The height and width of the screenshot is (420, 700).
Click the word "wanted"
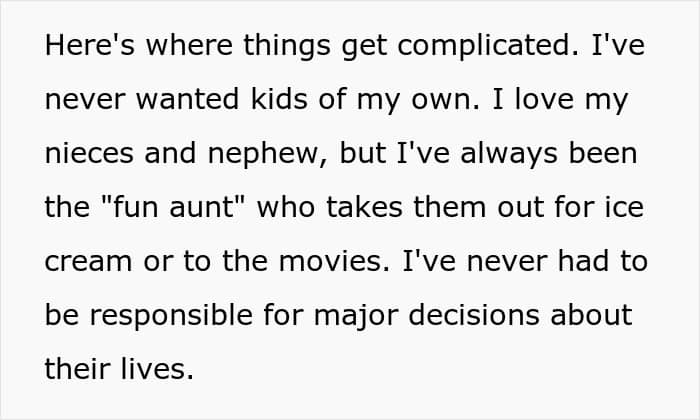[188, 99]
